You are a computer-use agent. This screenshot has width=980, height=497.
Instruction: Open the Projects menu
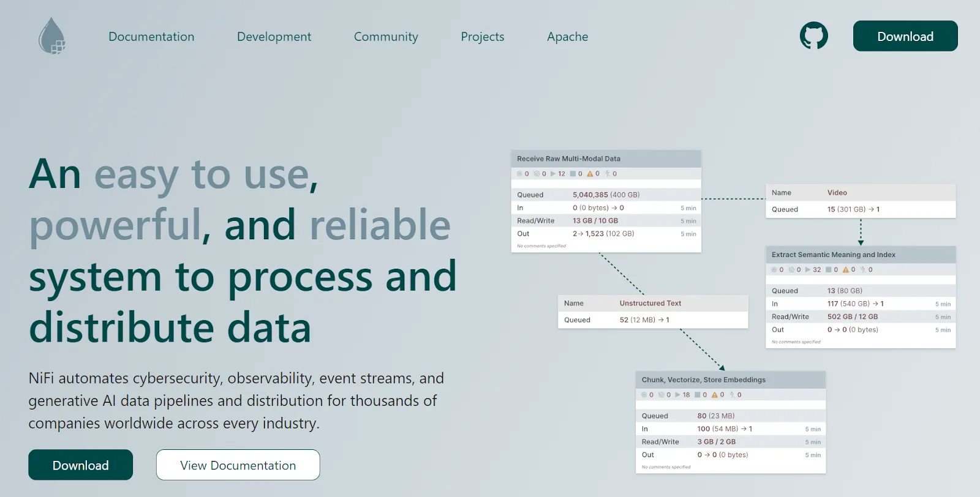[x=483, y=37]
